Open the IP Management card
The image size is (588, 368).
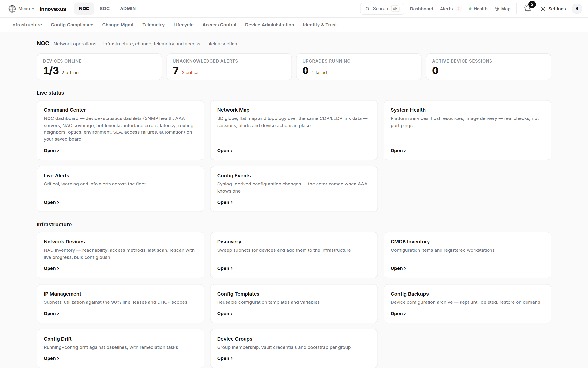[121, 303]
